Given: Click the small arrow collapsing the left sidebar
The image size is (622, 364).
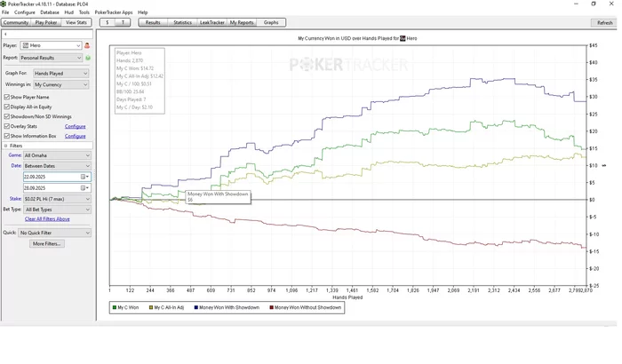Looking at the screenshot, I should point(5,34).
